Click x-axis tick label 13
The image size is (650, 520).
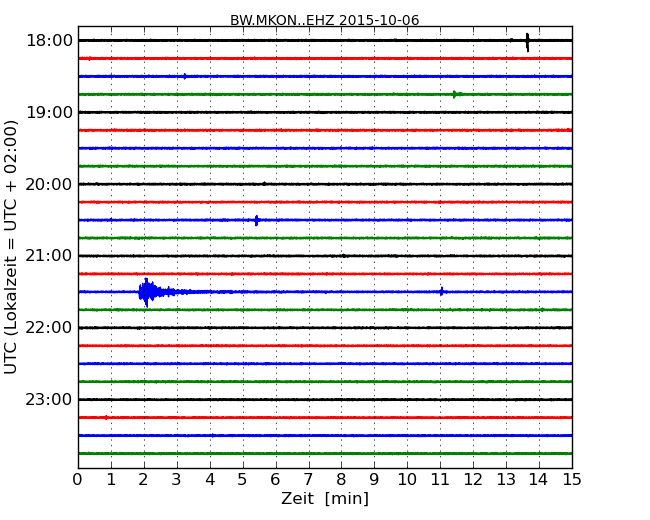pos(506,479)
